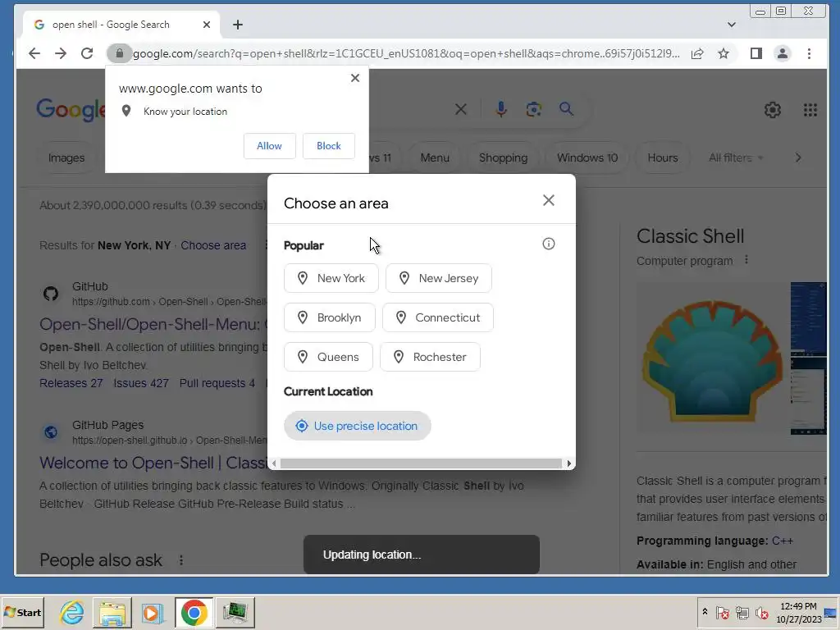The image size is (840, 630).
Task: Choose Rochester as area
Action: point(430,357)
